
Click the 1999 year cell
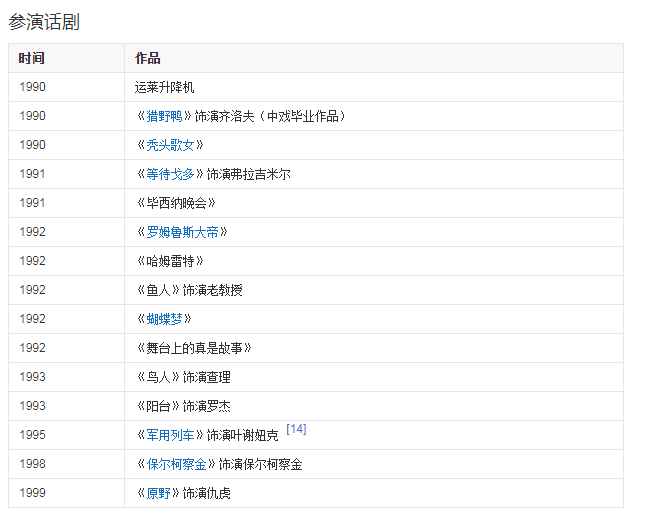32,493
